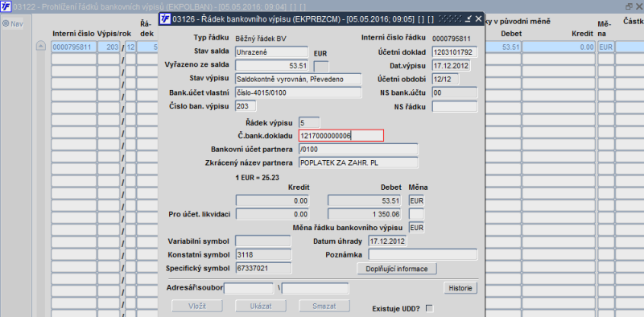Click the application logo icon of dialog 03126
Viewport: 644px width, 317px height.
(165, 19)
